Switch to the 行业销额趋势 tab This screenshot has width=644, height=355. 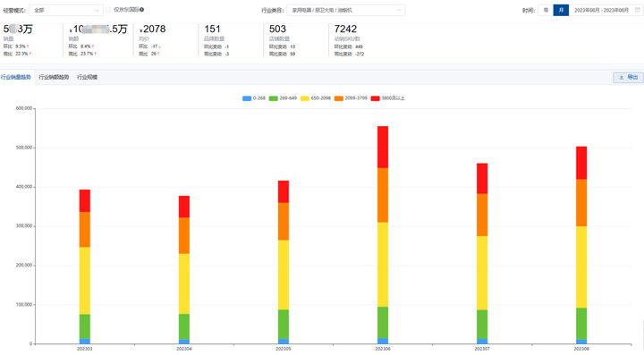click(54, 77)
